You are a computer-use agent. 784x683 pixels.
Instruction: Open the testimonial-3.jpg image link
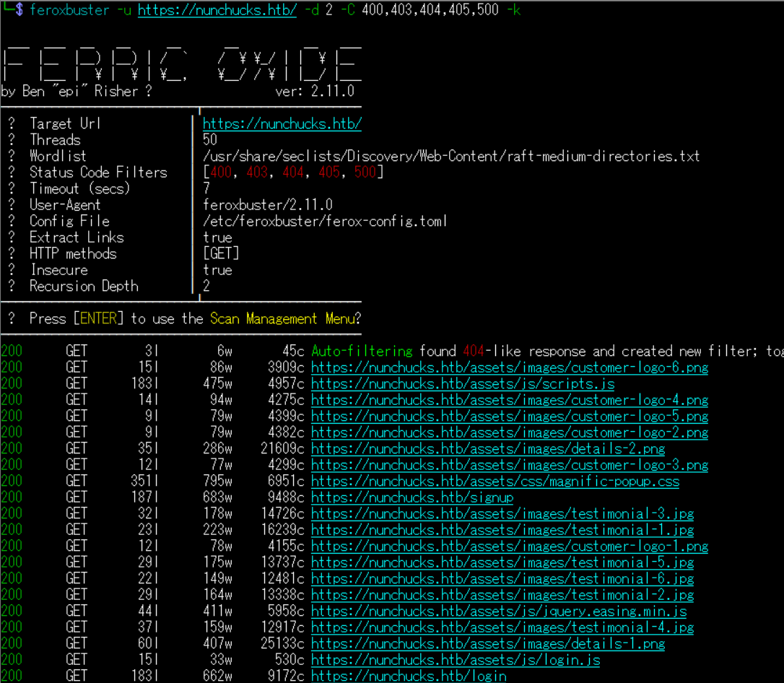click(x=502, y=514)
